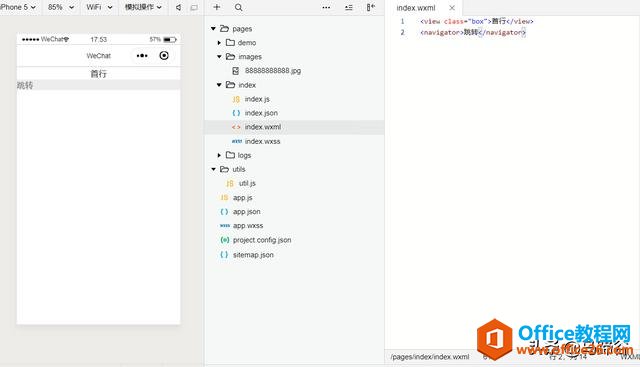Open the iPhone 5 device dropdown
The width and height of the screenshot is (640, 367).
pos(18,7)
